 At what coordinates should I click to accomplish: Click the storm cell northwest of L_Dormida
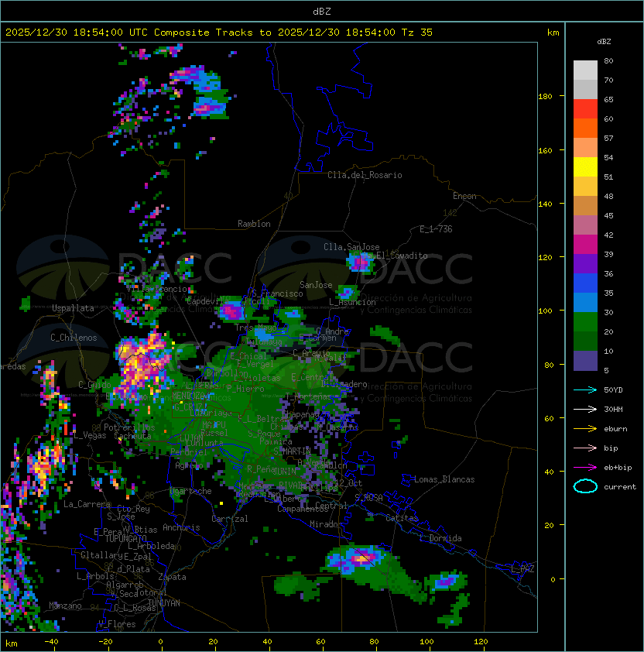coord(360,558)
